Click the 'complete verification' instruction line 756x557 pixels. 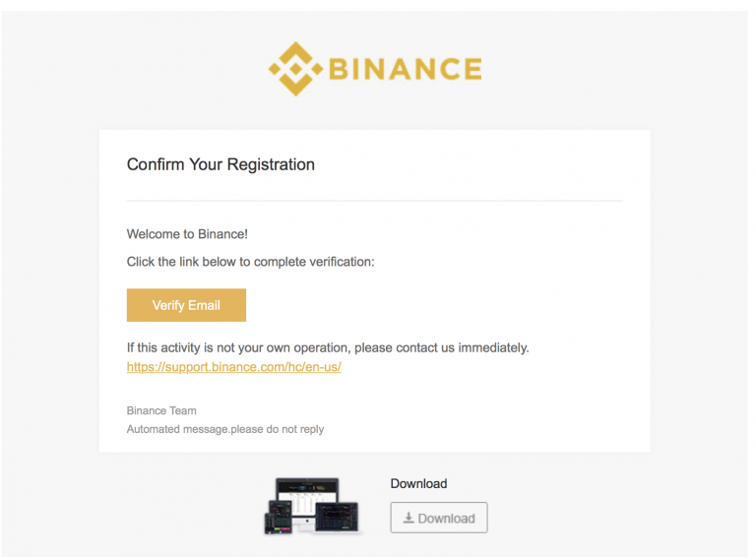250,262
